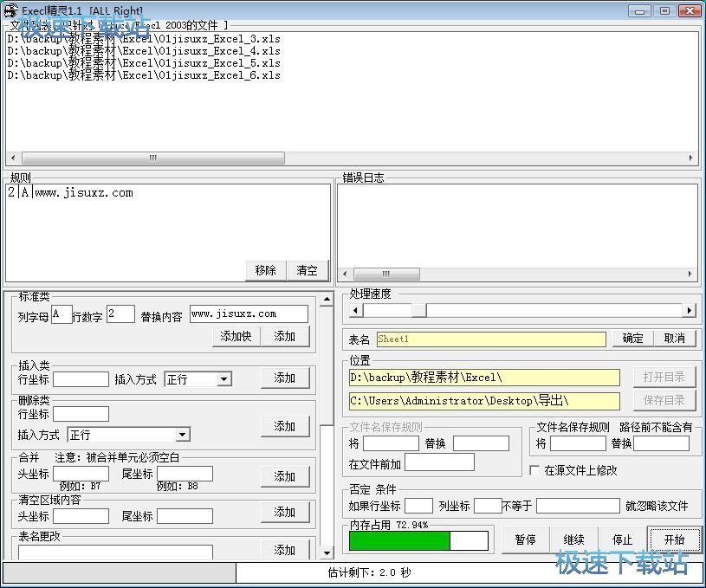706x588 pixels.
Task: Click the 清空区域内容 尾坐标 input field
Action: pyautogui.click(x=185, y=516)
